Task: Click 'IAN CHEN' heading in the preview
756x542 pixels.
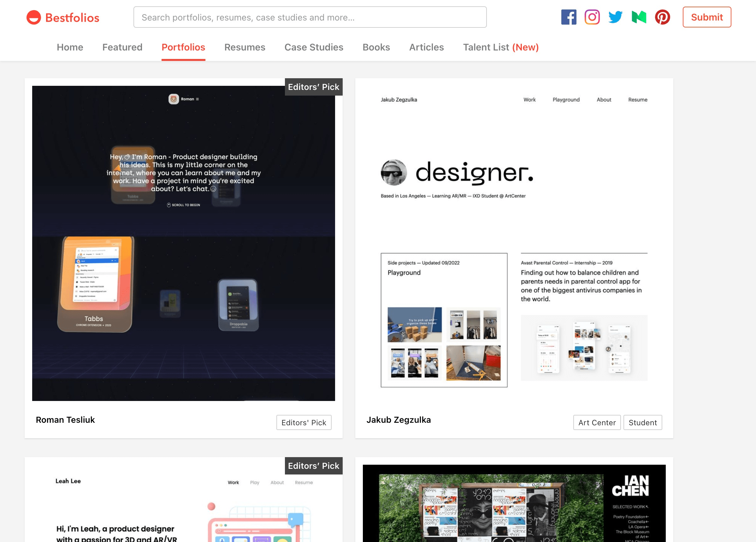Action: 630,486
